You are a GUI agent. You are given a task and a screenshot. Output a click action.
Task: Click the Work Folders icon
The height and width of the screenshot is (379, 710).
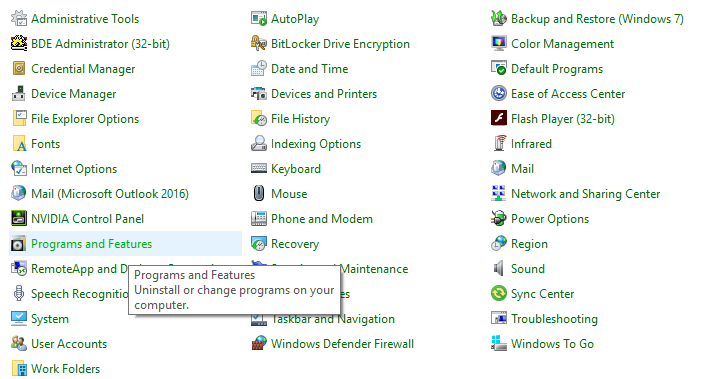tap(19, 368)
